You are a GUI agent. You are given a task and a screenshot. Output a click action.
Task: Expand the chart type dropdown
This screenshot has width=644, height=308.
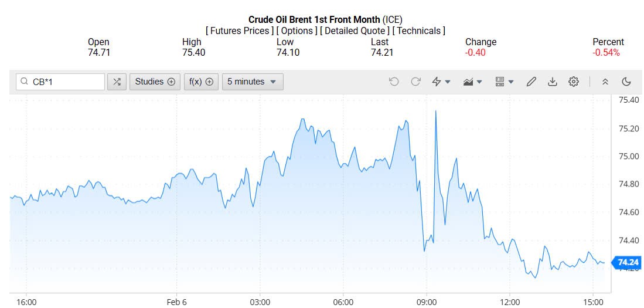(x=472, y=82)
